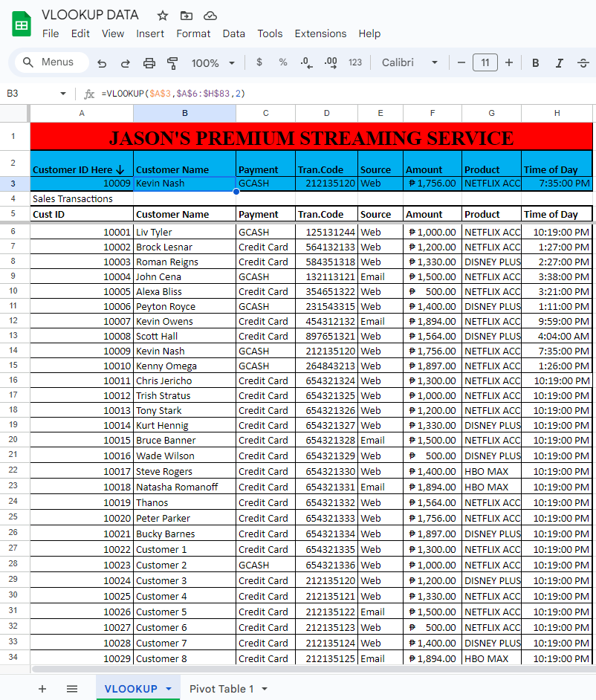596x700 pixels.
Task: Click the move to folder icon
Action: [187, 16]
